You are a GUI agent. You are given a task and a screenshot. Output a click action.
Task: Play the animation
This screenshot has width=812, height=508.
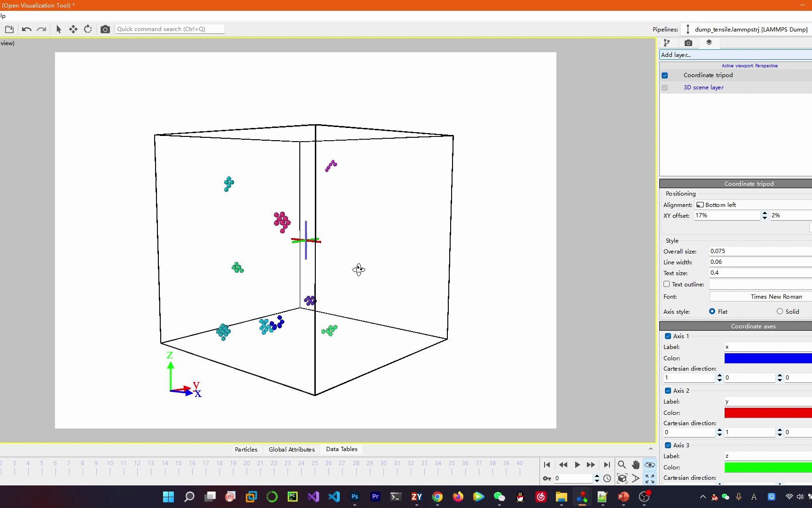click(577, 465)
